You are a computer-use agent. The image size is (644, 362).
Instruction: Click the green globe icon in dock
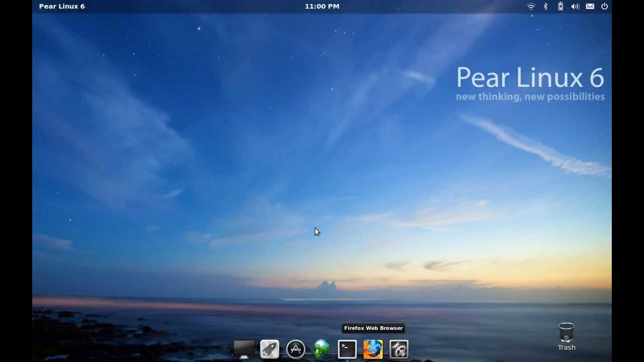point(321,349)
